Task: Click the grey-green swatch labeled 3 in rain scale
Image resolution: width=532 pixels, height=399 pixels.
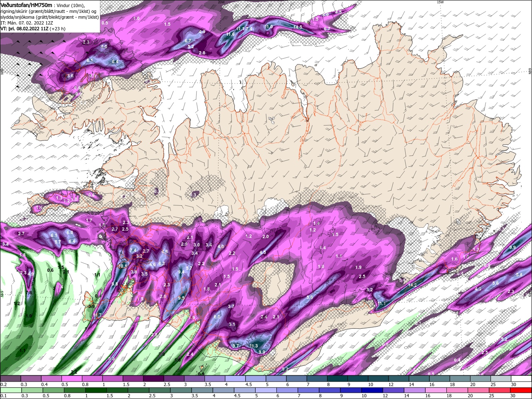Action: [x=181, y=390]
